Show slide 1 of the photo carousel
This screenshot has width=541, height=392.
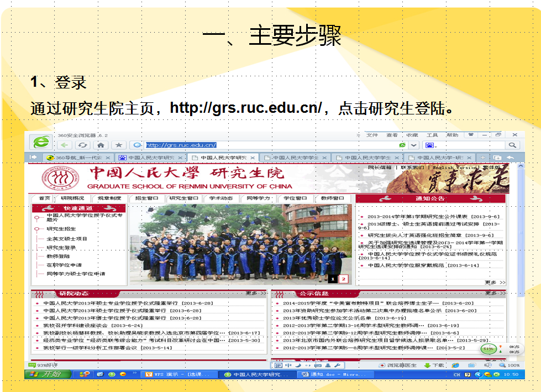point(333,279)
